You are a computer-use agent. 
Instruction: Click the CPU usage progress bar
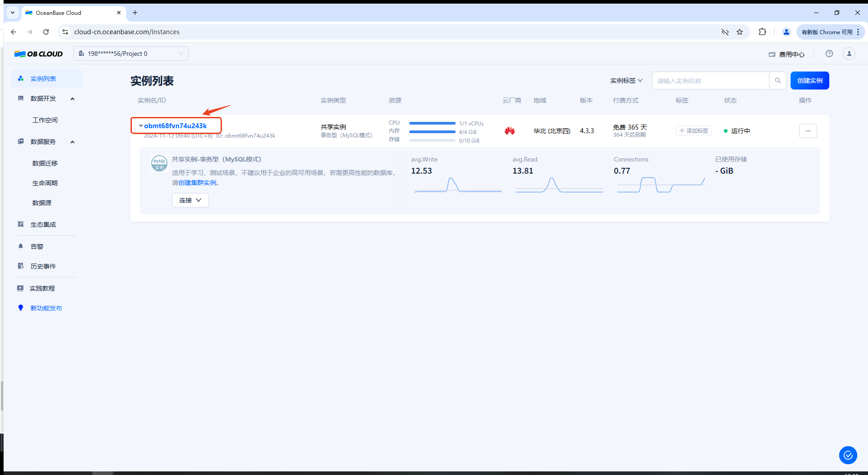pyautogui.click(x=432, y=123)
